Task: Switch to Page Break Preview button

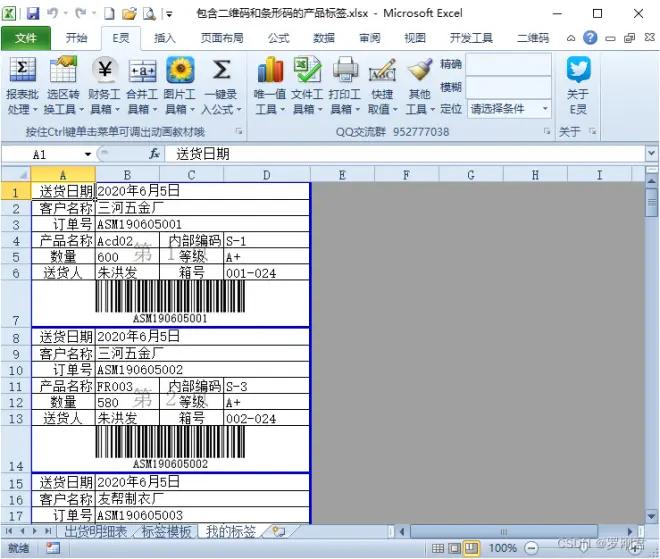Action: (x=471, y=548)
